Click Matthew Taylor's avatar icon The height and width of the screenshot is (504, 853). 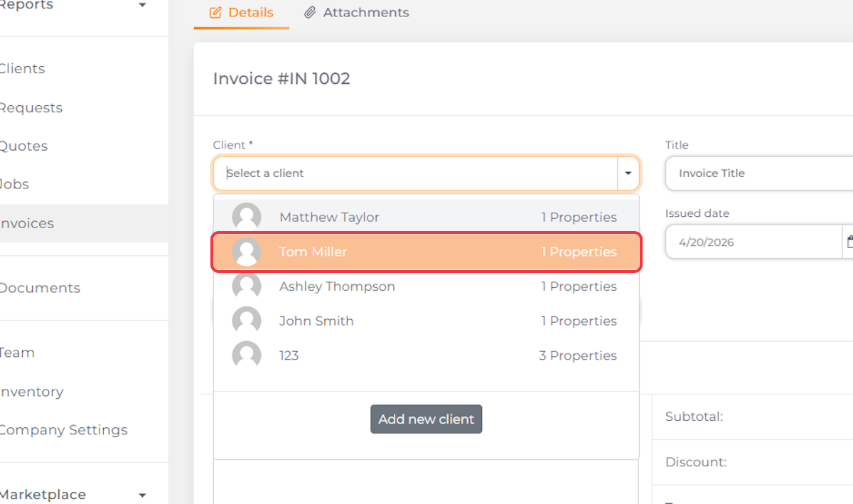click(x=247, y=217)
